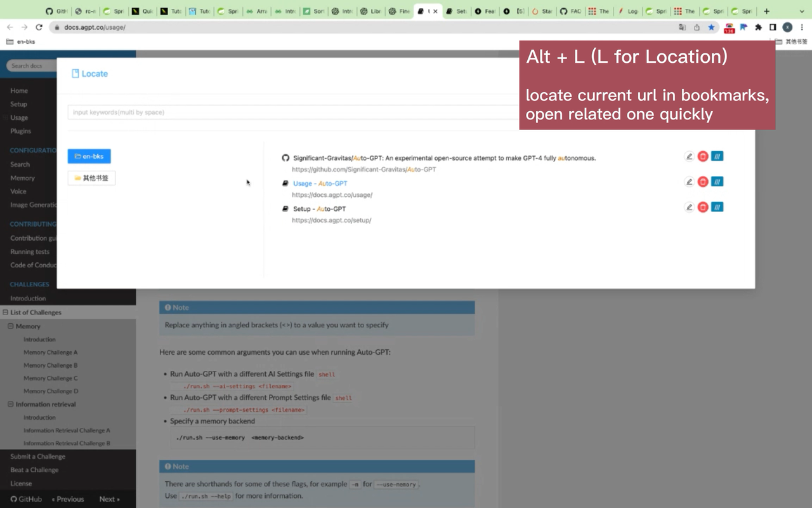
Task: Open Home in the docs sidebar
Action: point(19,91)
